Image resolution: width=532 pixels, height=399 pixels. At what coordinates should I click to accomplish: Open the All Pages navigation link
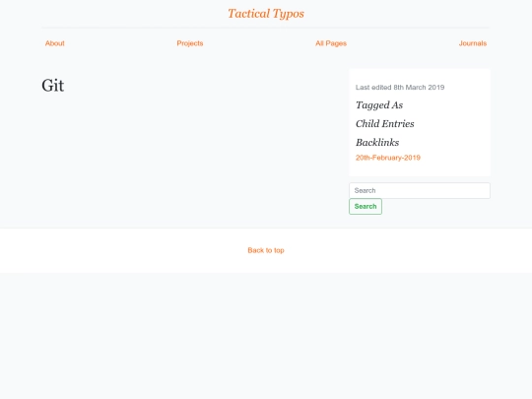tap(331, 43)
